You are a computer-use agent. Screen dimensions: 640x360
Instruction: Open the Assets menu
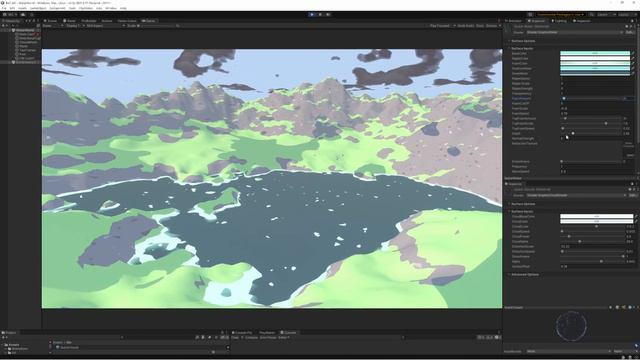coord(22,8)
